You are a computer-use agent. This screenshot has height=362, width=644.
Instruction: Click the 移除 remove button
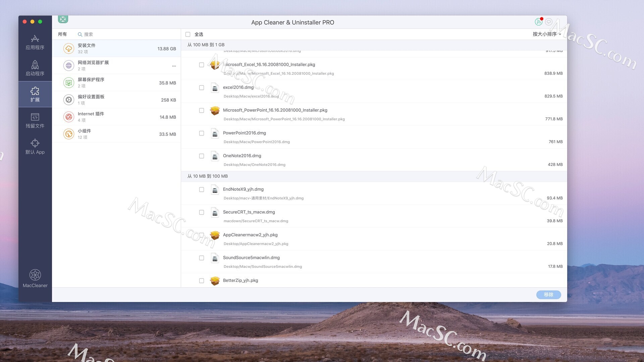(548, 295)
